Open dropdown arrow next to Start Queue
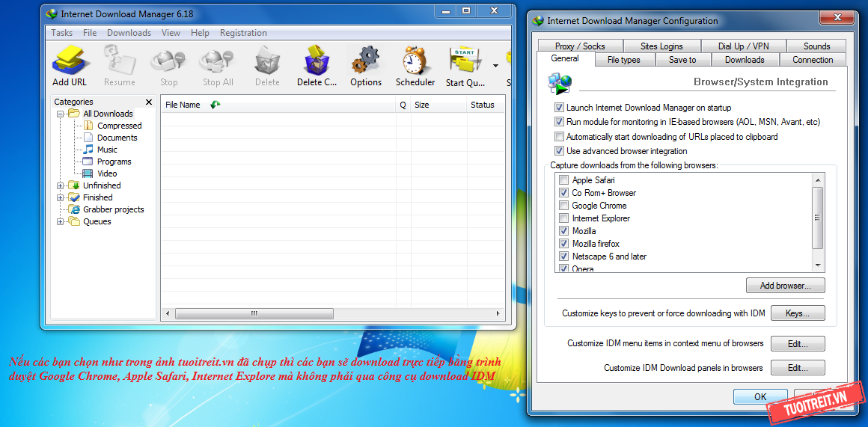Viewport: 868px width, 427px height. tap(495, 66)
